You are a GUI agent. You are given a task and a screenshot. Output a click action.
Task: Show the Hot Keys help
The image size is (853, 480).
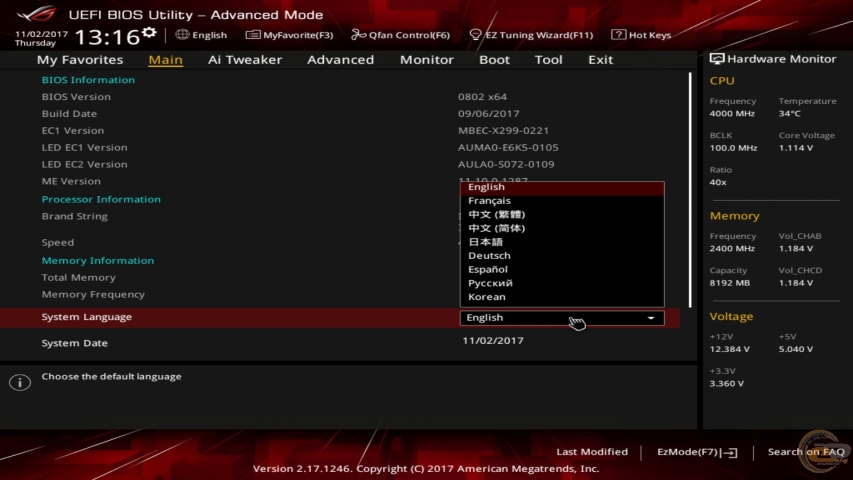tap(641, 35)
